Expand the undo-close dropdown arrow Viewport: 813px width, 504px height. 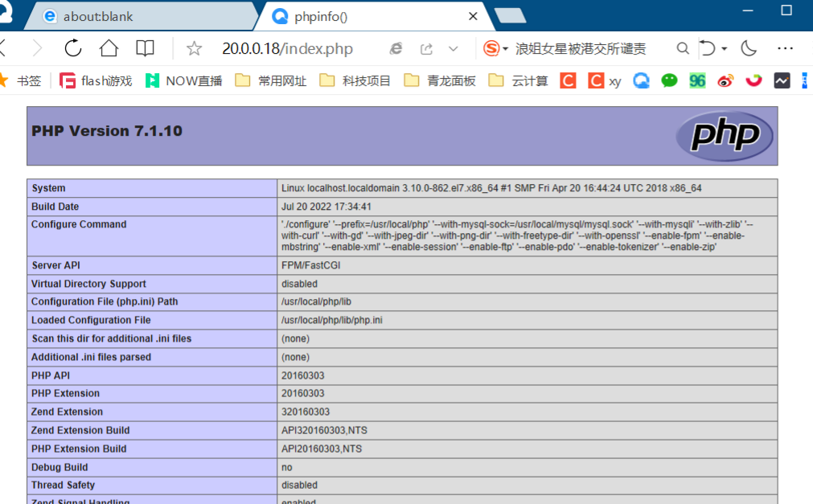click(x=725, y=49)
